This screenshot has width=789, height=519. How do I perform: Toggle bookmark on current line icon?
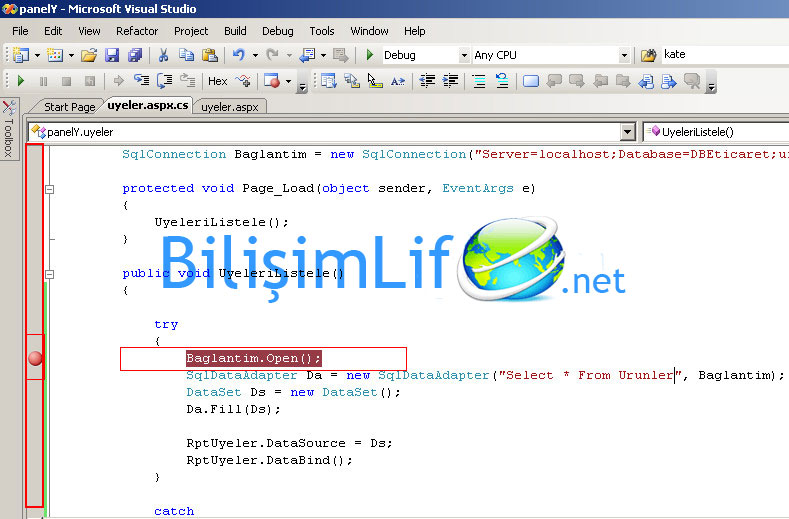pos(531,81)
